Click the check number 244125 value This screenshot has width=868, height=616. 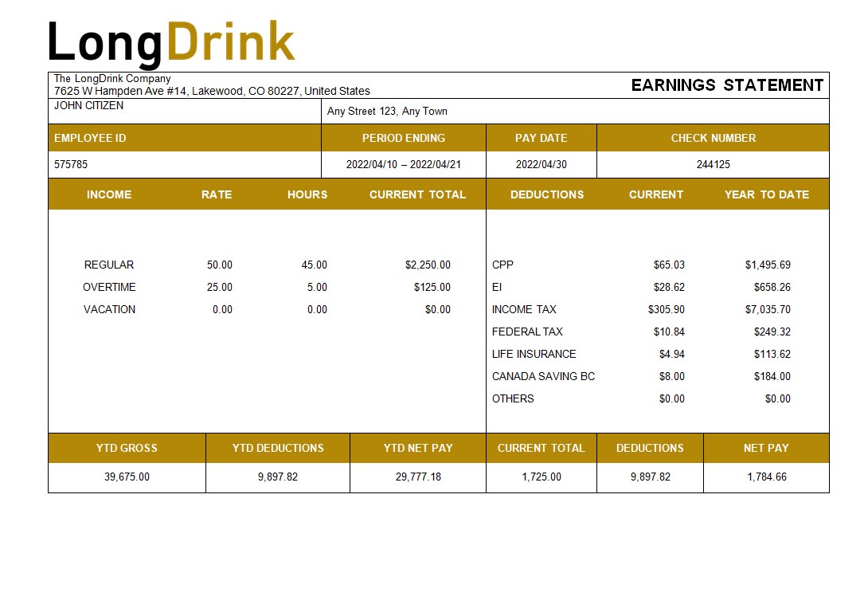713,165
